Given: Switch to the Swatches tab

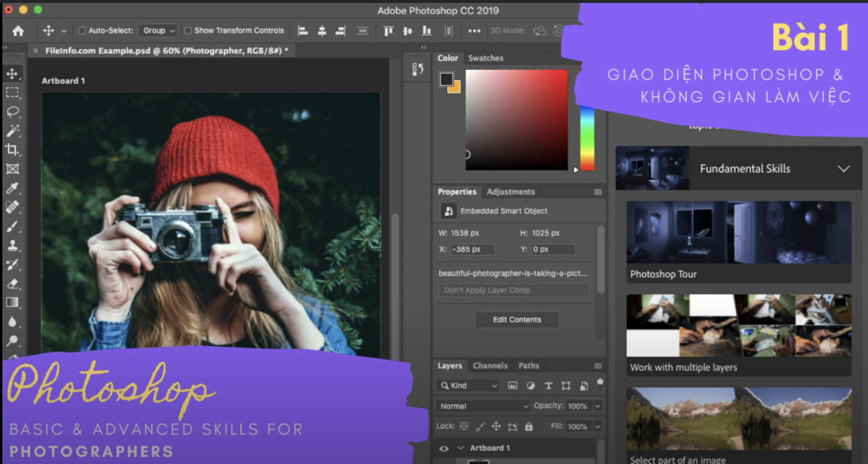Looking at the screenshot, I should coord(486,58).
